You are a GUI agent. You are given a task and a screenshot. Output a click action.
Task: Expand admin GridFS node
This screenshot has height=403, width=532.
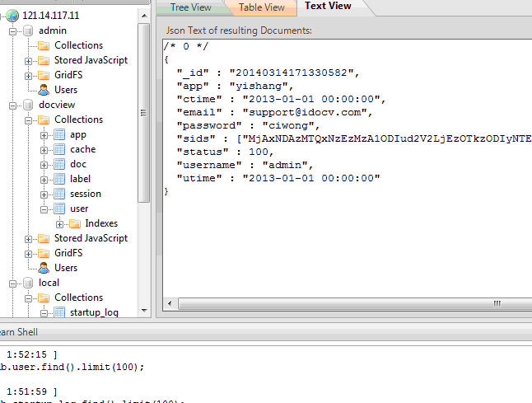coord(29,76)
